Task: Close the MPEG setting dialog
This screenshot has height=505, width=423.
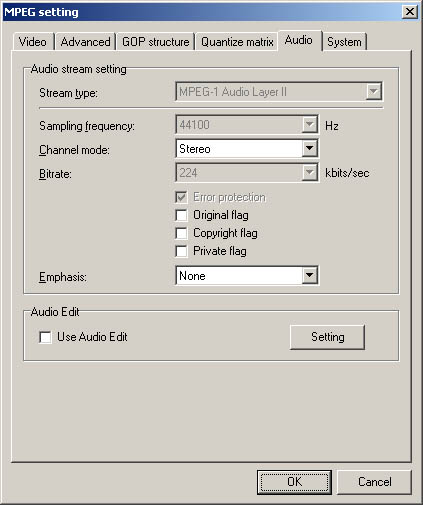Action: [410, 12]
